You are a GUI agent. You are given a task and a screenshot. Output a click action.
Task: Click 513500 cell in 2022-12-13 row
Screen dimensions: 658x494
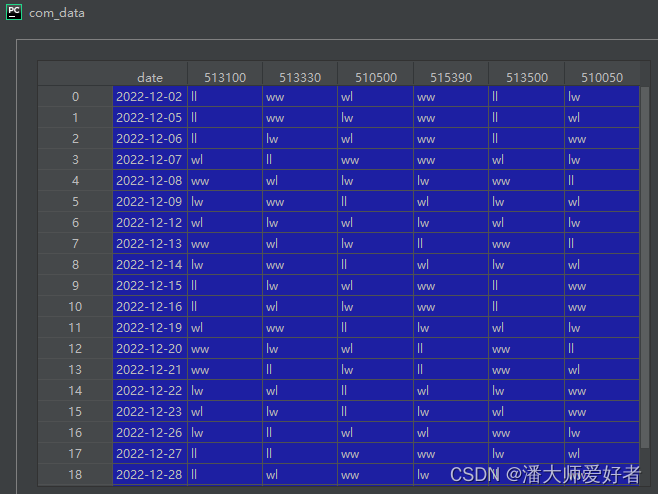527,243
